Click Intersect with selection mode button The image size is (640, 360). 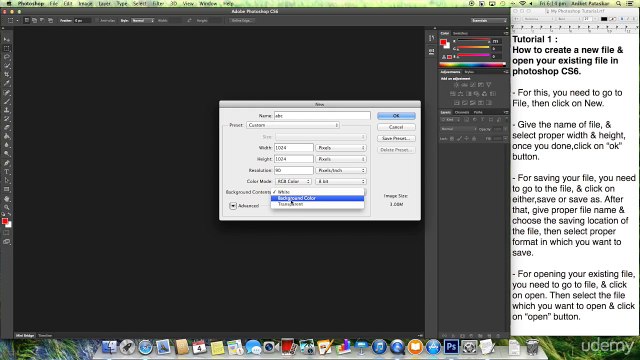click(50, 20)
